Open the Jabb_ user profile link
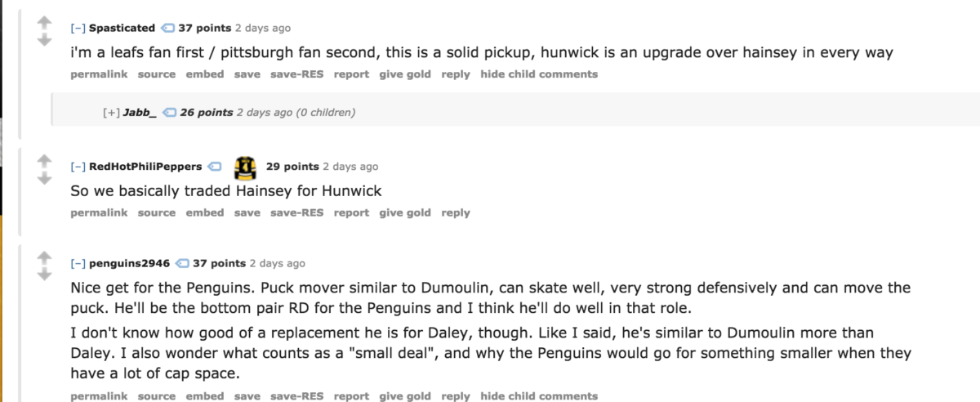Image resolution: width=980 pixels, height=402 pixels. click(x=140, y=112)
